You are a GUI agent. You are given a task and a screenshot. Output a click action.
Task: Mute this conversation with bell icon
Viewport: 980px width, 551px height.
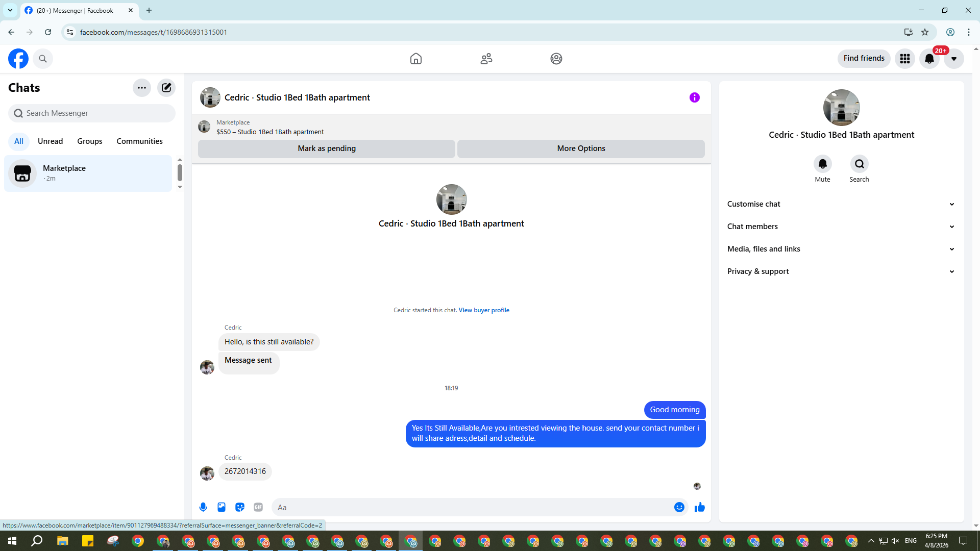click(822, 164)
